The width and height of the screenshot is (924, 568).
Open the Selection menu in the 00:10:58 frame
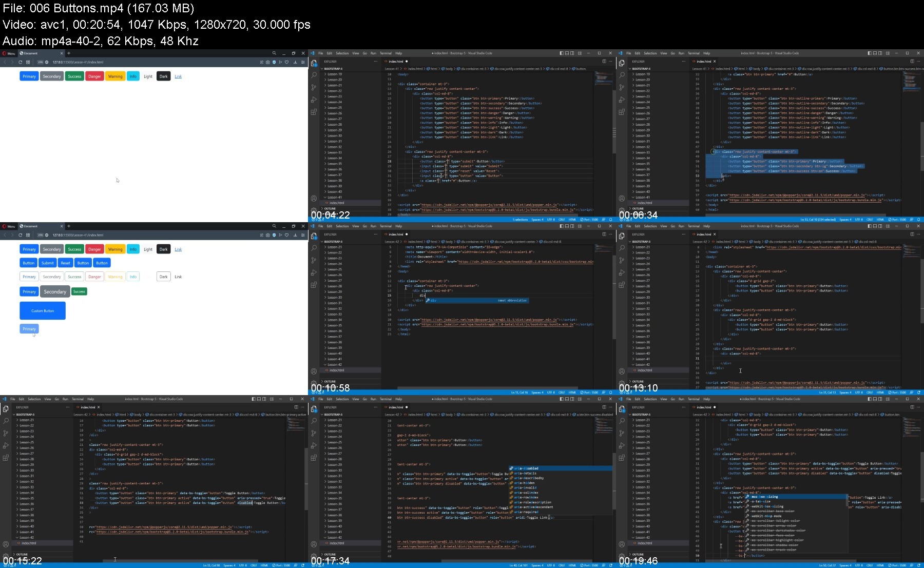tap(342, 226)
